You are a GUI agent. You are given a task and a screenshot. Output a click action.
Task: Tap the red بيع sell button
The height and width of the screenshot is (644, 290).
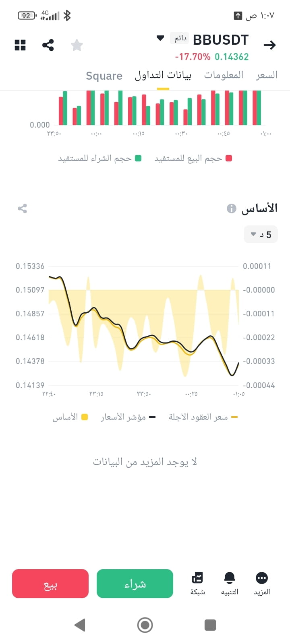coord(50,584)
